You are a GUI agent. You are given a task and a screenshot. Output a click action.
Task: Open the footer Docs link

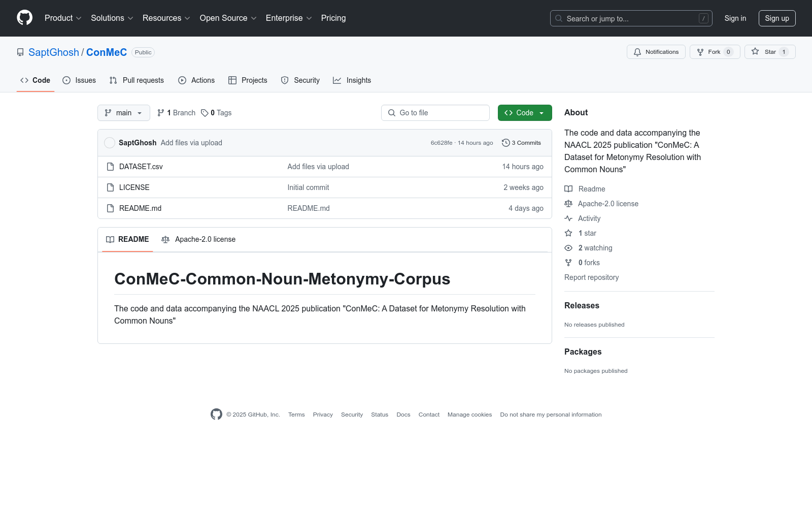coord(403,415)
